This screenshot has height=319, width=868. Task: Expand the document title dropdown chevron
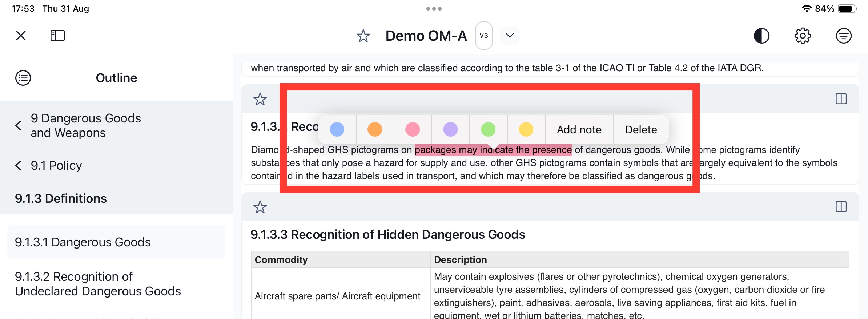510,36
